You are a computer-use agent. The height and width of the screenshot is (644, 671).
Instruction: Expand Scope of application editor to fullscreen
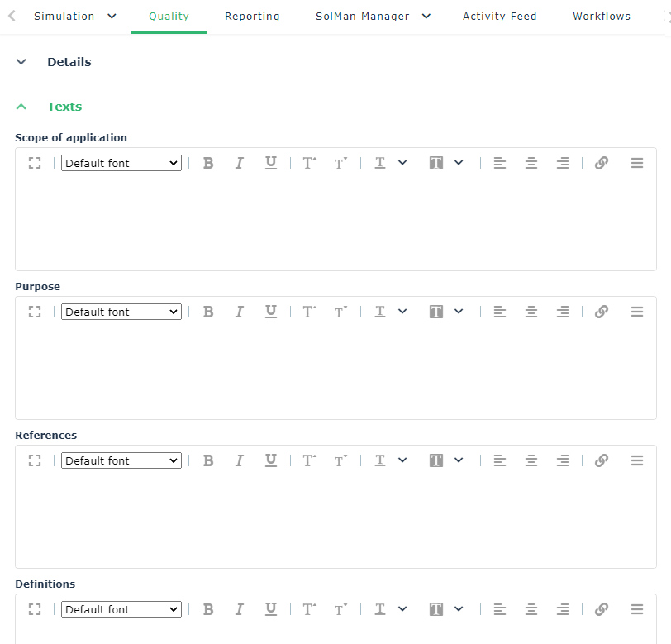click(35, 163)
